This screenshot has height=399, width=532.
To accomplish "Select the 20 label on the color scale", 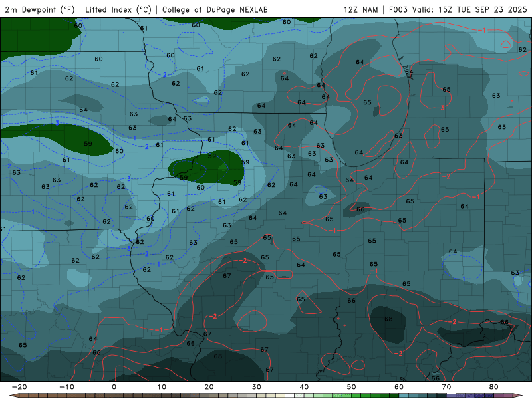I will pyautogui.click(x=209, y=387).
